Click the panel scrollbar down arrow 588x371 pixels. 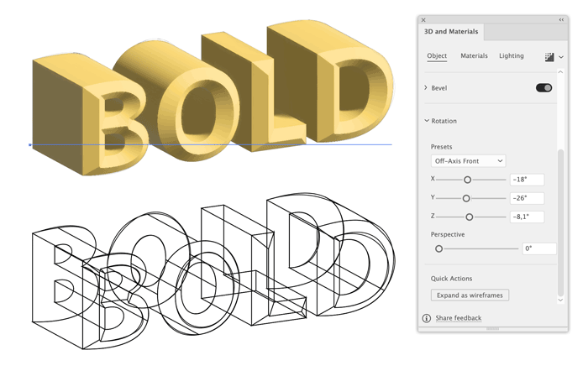tap(560, 300)
